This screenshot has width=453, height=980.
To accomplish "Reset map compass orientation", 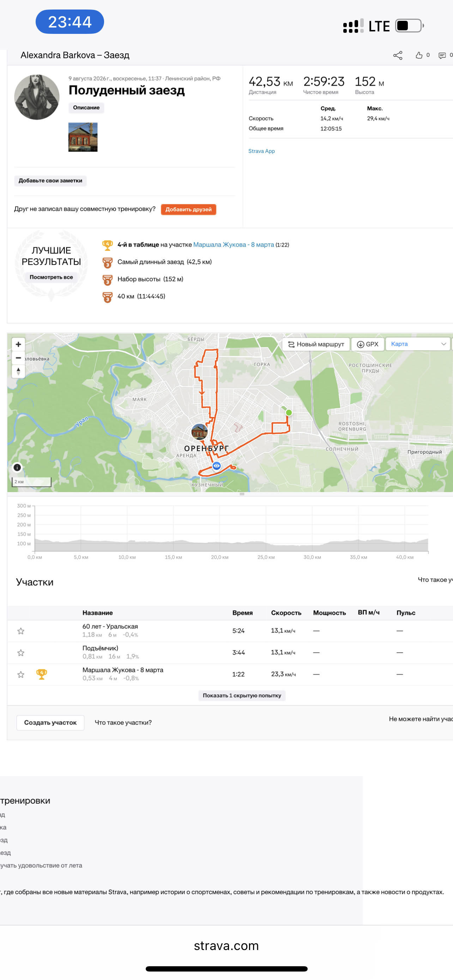I will click(x=18, y=371).
